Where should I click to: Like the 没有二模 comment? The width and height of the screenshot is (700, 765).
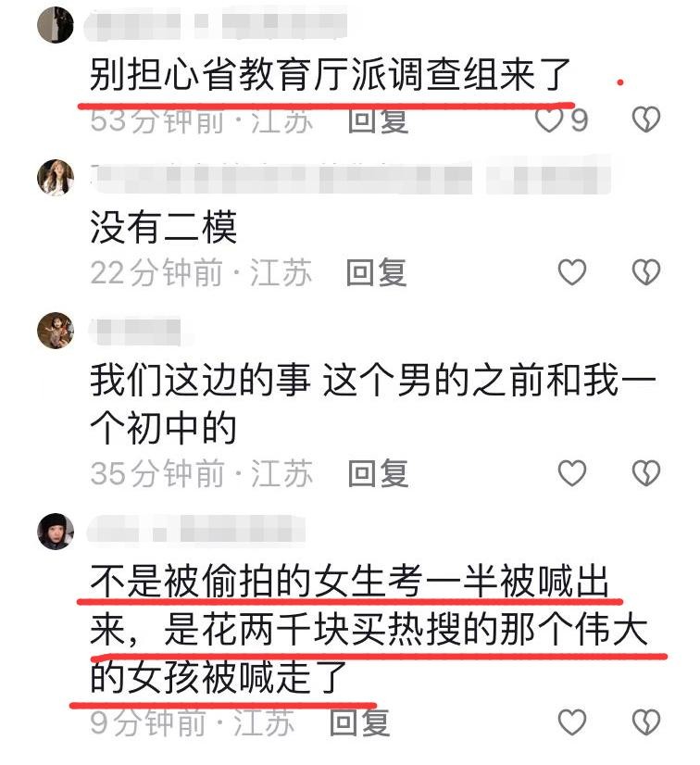(572, 272)
